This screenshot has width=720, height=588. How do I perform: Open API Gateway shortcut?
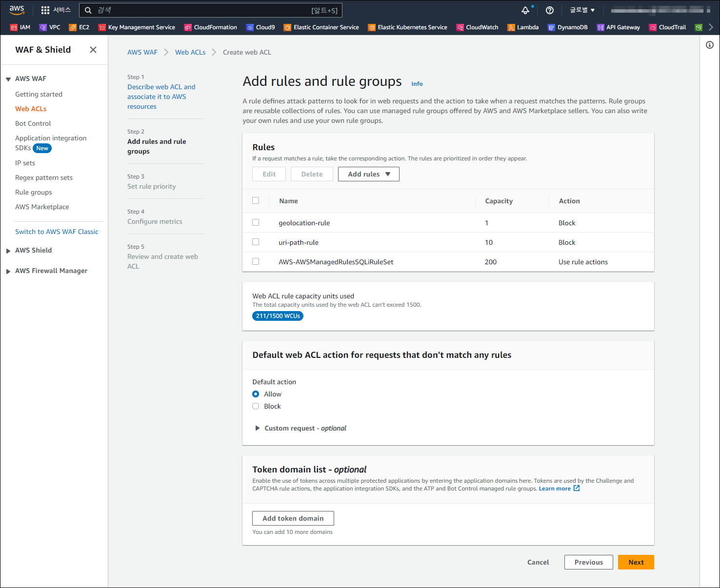(x=618, y=27)
